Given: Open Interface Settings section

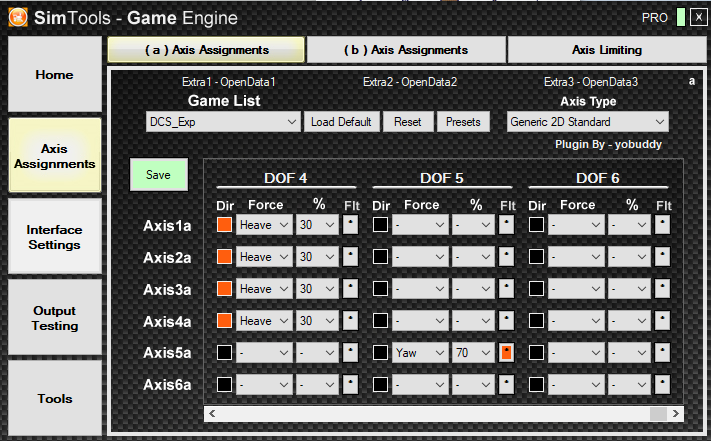Looking at the screenshot, I should tap(55, 237).
